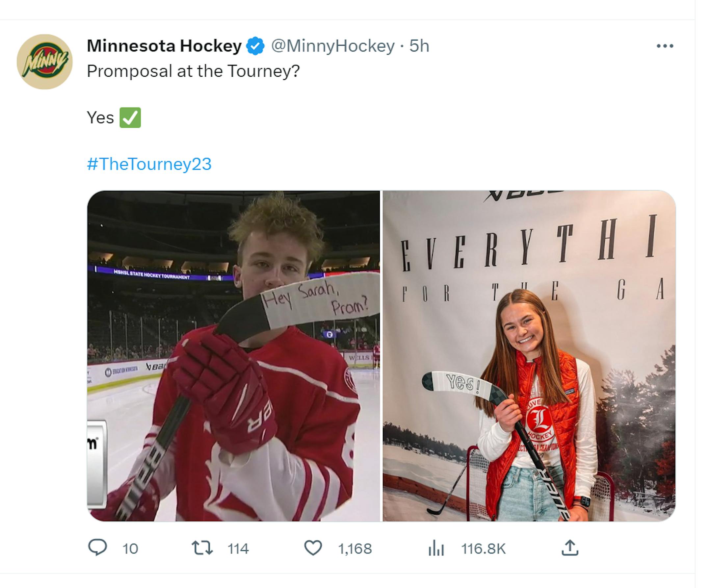Open the view analytics bar chart icon

point(436,548)
